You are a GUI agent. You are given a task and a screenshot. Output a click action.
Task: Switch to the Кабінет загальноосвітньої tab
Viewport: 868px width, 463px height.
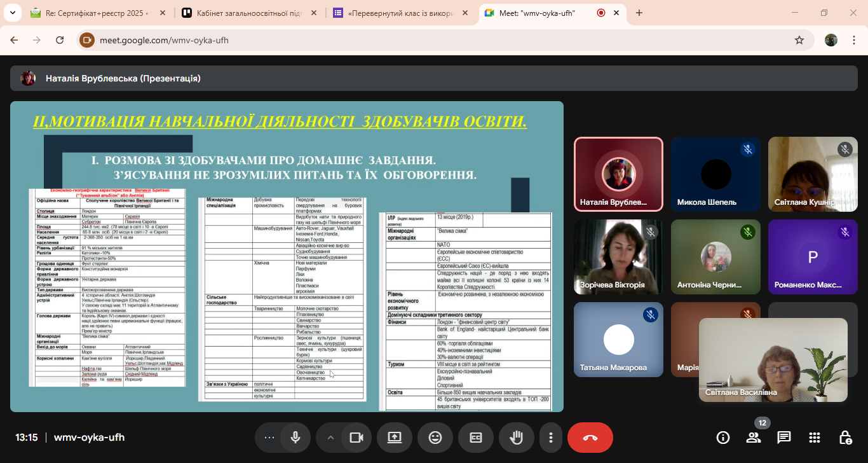245,13
